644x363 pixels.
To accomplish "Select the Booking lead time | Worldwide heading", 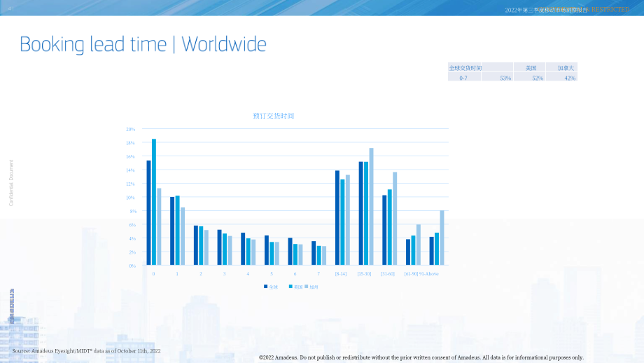I will pyautogui.click(x=143, y=44).
